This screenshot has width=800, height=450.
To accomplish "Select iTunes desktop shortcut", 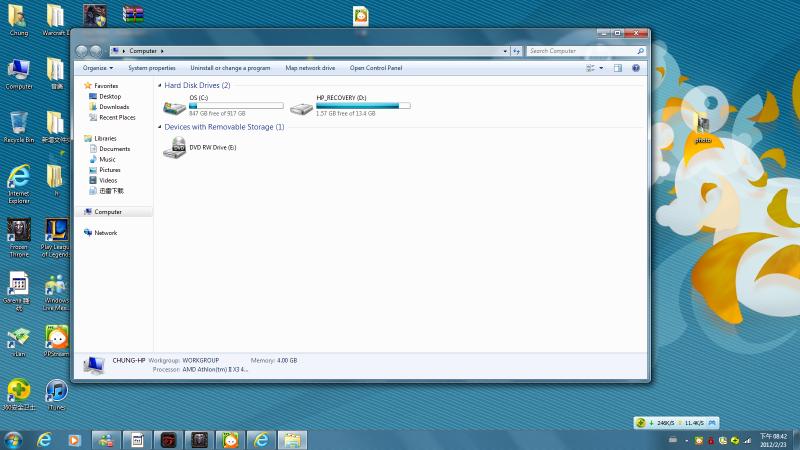I will [x=56, y=395].
